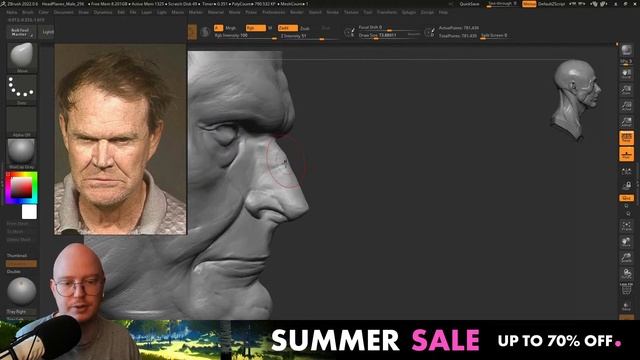Click the Light button beside Bulk Tool Master

pyautogui.click(x=48, y=32)
